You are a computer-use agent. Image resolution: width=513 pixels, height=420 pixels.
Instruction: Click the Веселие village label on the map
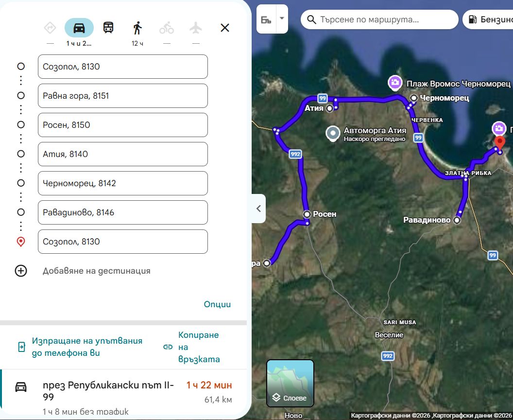pos(389,335)
